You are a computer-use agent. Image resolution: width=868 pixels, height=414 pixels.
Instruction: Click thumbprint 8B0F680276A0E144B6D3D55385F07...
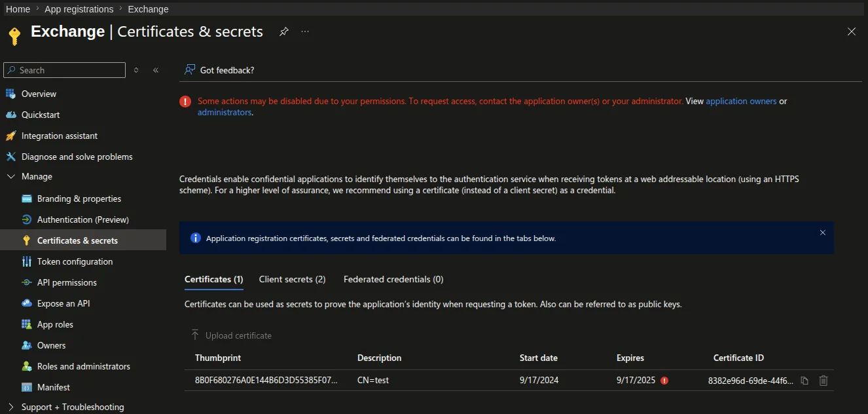pos(266,381)
